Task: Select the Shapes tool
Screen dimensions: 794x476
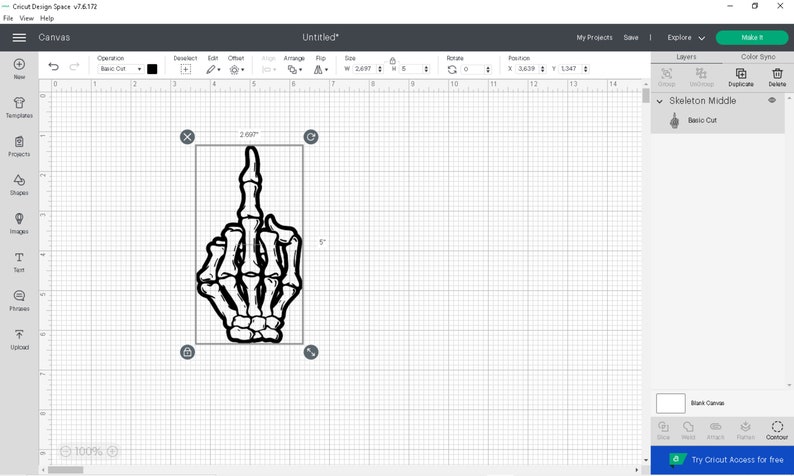Action: pos(19,183)
